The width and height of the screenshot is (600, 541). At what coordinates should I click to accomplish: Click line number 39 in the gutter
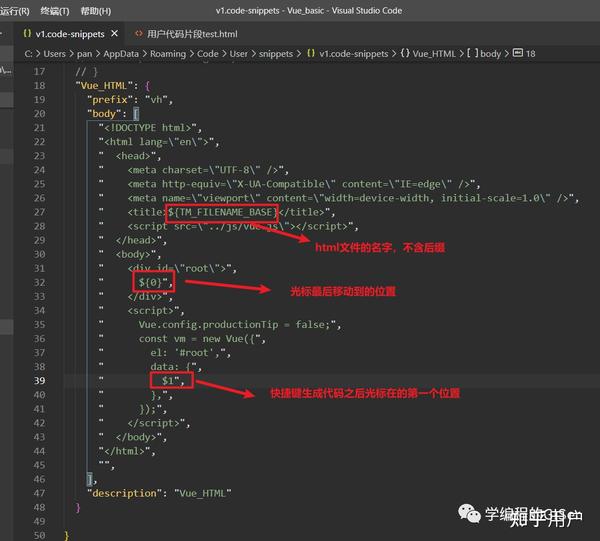39,381
